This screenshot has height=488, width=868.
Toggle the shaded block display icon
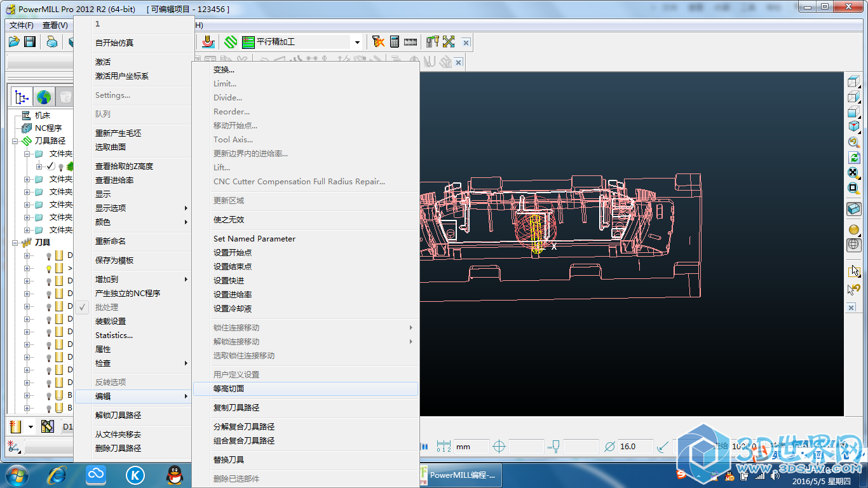coord(853,208)
